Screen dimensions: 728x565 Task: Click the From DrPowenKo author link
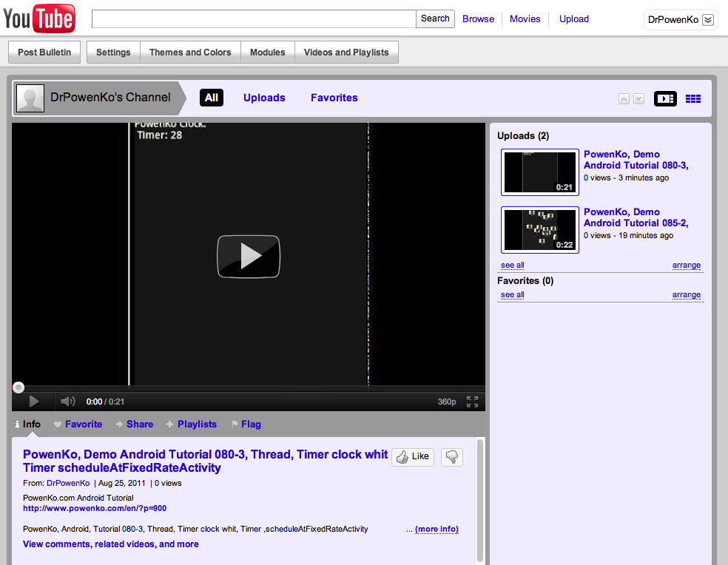click(x=68, y=484)
